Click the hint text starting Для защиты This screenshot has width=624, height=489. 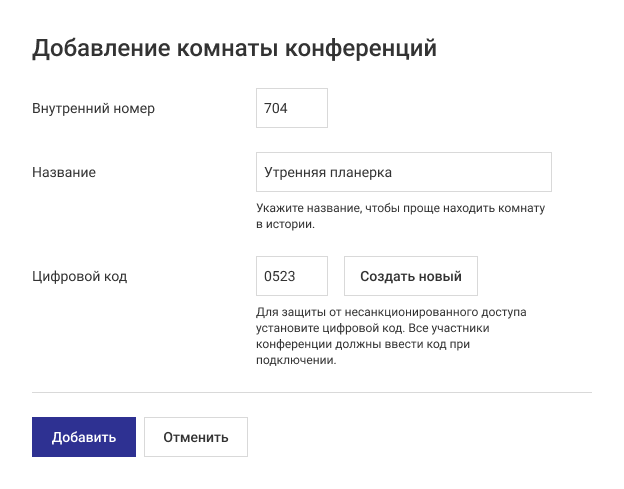[390, 312]
